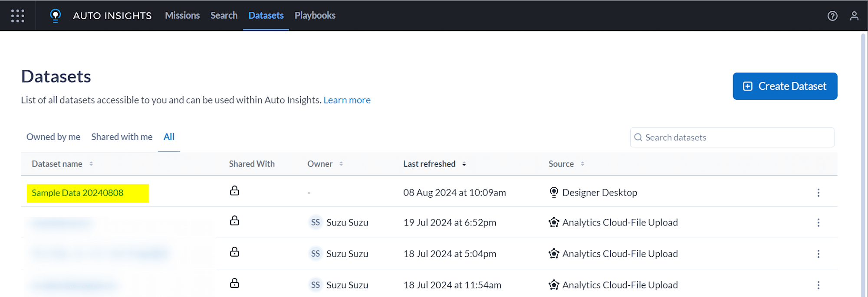Open more options for 18 Jul 5:04pm row
Image resolution: width=868 pixels, height=297 pixels.
click(x=818, y=254)
